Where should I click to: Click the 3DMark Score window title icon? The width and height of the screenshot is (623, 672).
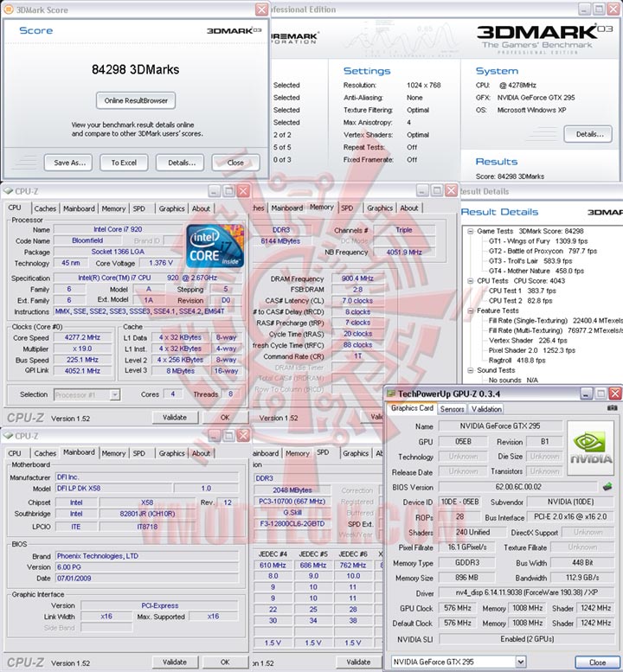click(x=8, y=10)
